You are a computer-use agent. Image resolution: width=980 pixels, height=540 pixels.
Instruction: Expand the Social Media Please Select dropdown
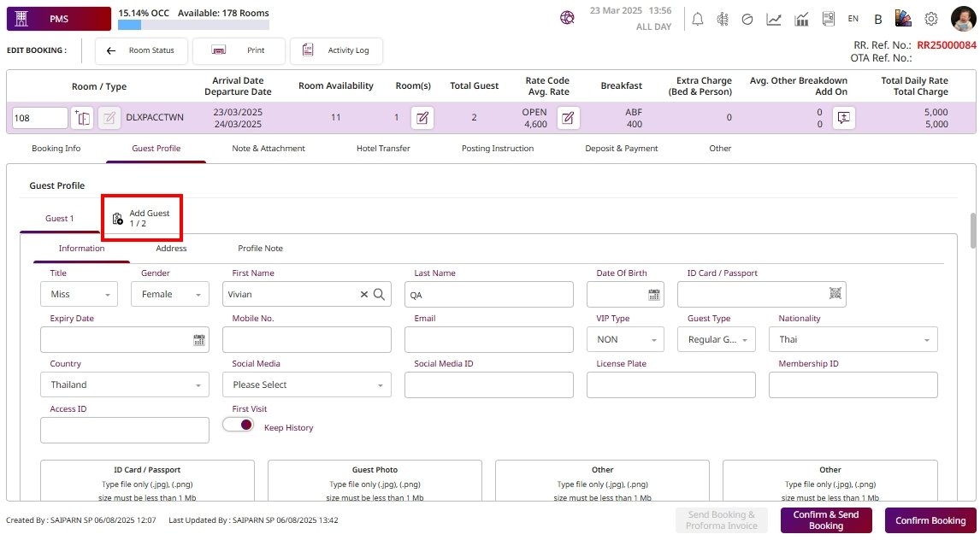click(x=306, y=385)
